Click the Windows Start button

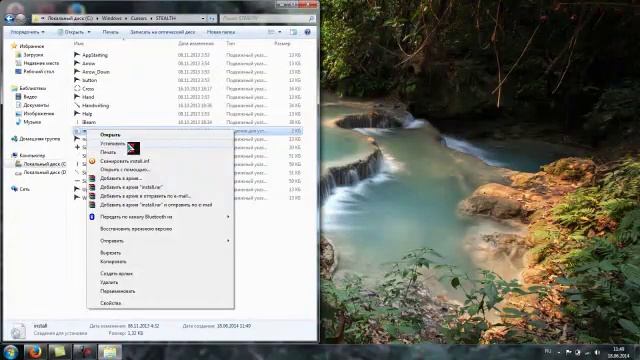click(x=10, y=352)
